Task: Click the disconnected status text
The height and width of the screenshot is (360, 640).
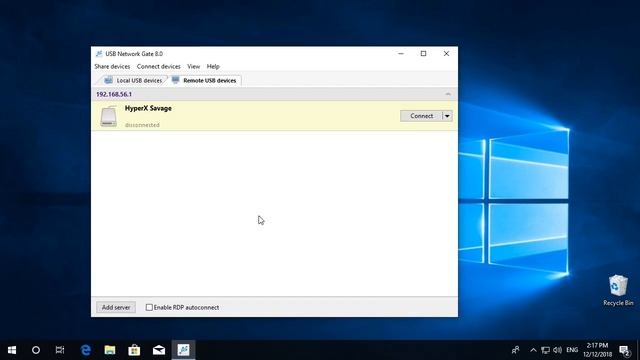Action: pyautogui.click(x=142, y=125)
